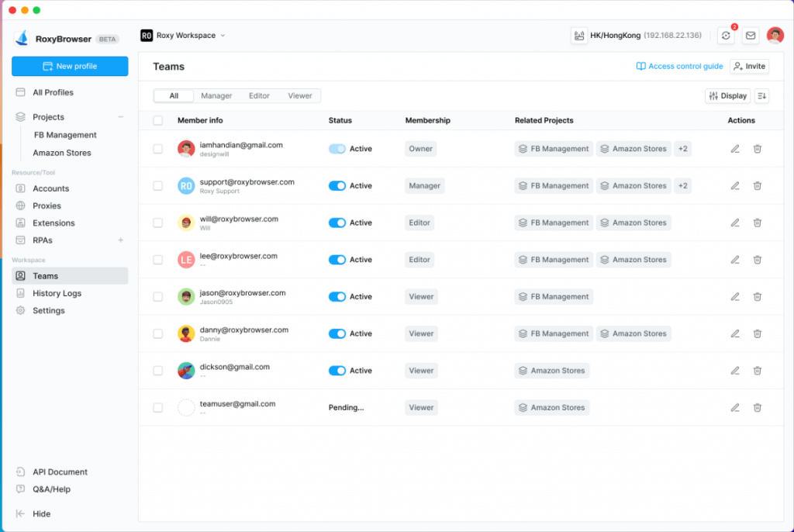
Task: Click edit pencil for will@roxybrowser.com
Action: (735, 223)
